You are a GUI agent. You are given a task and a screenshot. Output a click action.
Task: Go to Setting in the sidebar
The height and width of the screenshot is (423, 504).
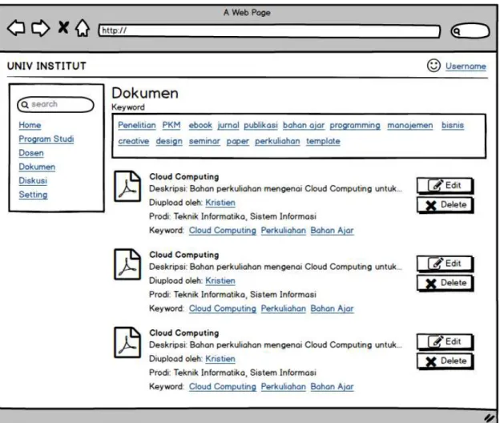click(x=33, y=195)
